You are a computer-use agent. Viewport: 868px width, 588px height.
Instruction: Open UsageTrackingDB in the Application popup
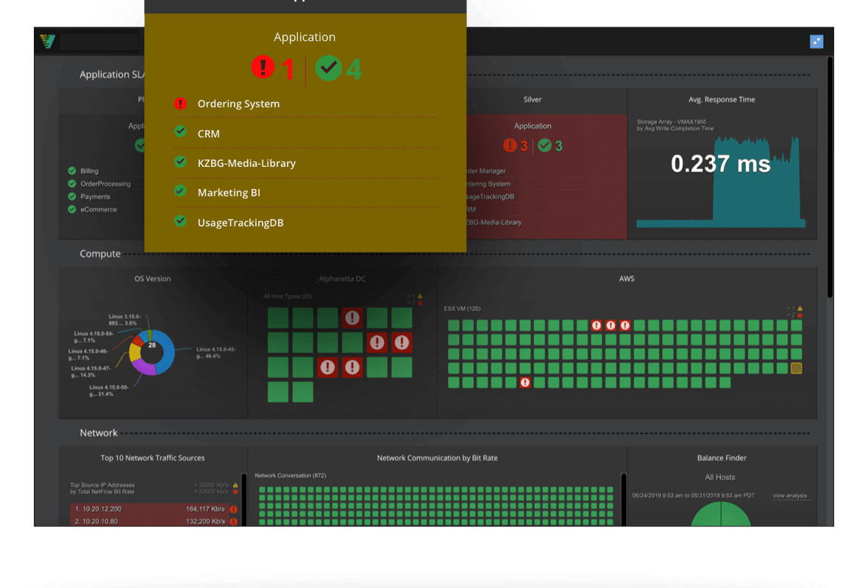(x=241, y=223)
